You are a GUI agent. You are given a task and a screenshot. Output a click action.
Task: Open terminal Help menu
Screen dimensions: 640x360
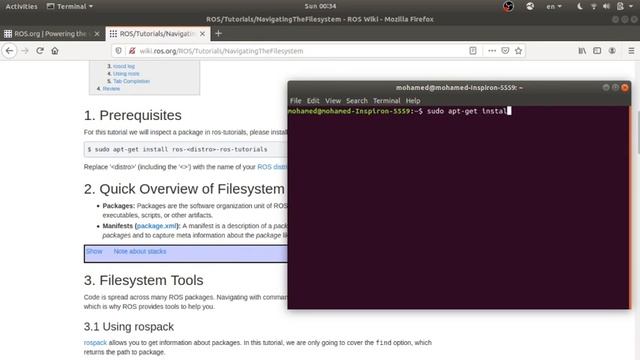(x=413, y=101)
